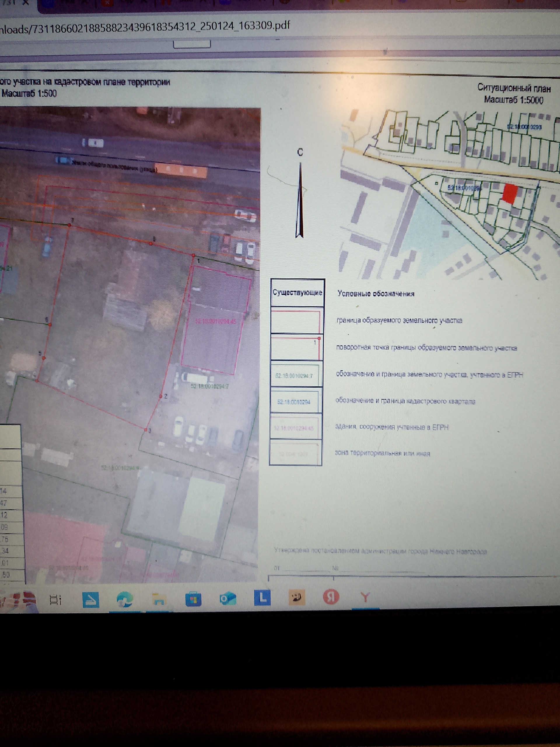
Task: Click turning point 3 on the cadastral plan
Action: pyautogui.click(x=146, y=430)
